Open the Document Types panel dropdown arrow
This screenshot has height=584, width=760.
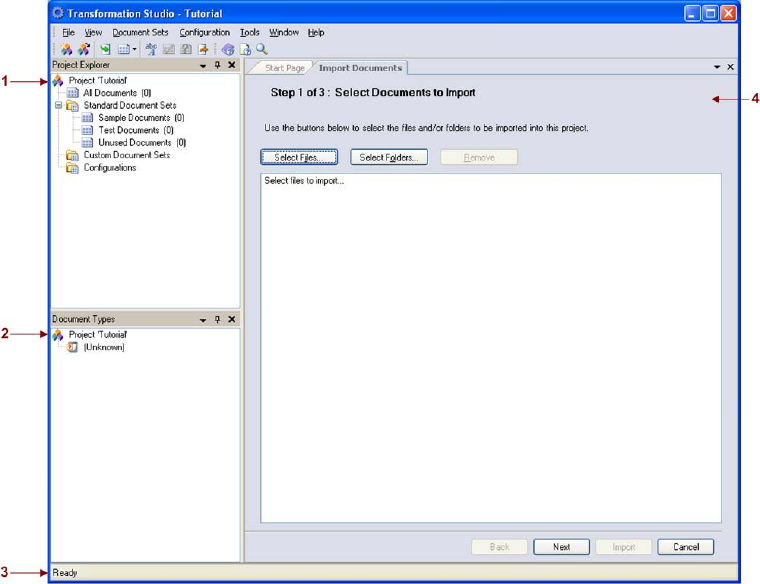tap(203, 320)
